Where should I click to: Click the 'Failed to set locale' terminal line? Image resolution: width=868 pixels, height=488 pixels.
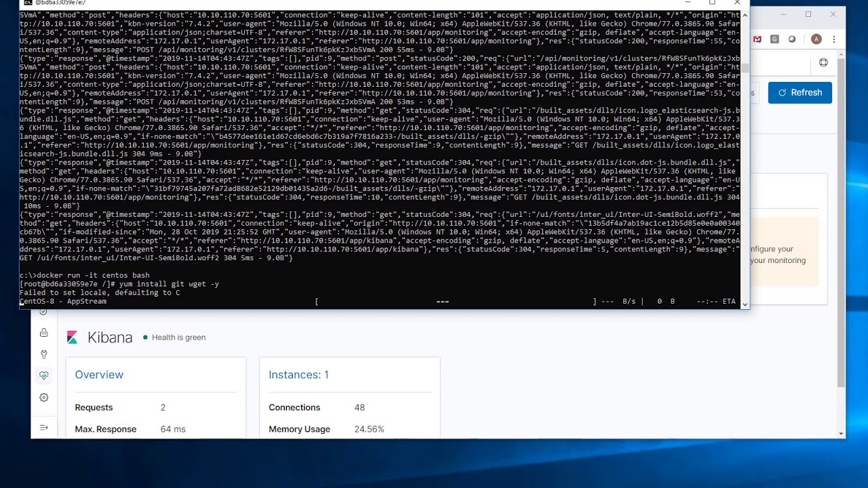coord(100,293)
